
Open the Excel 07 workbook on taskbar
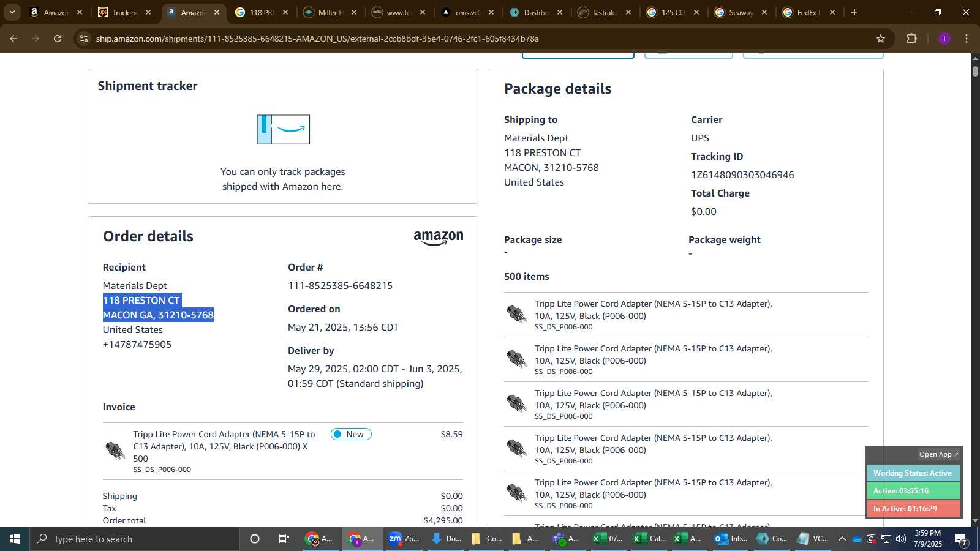(x=608, y=539)
